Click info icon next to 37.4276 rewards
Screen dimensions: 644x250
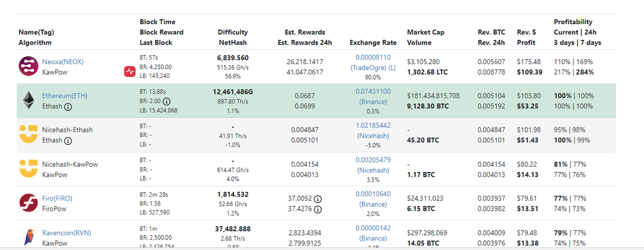(317, 209)
